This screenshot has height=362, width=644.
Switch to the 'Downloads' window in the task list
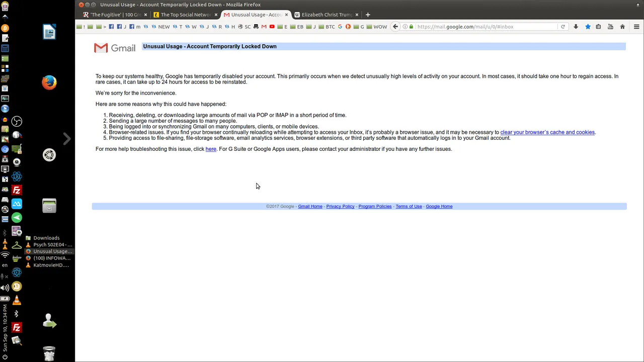(48, 238)
